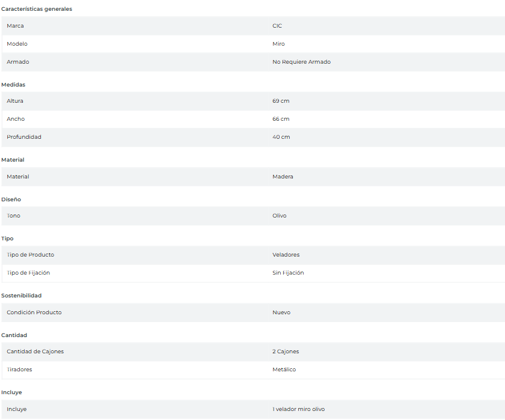Image resolution: width=505 pixels, height=420 pixels.
Task: Click the Características generales section heading
Action: pyautogui.click(x=37, y=9)
